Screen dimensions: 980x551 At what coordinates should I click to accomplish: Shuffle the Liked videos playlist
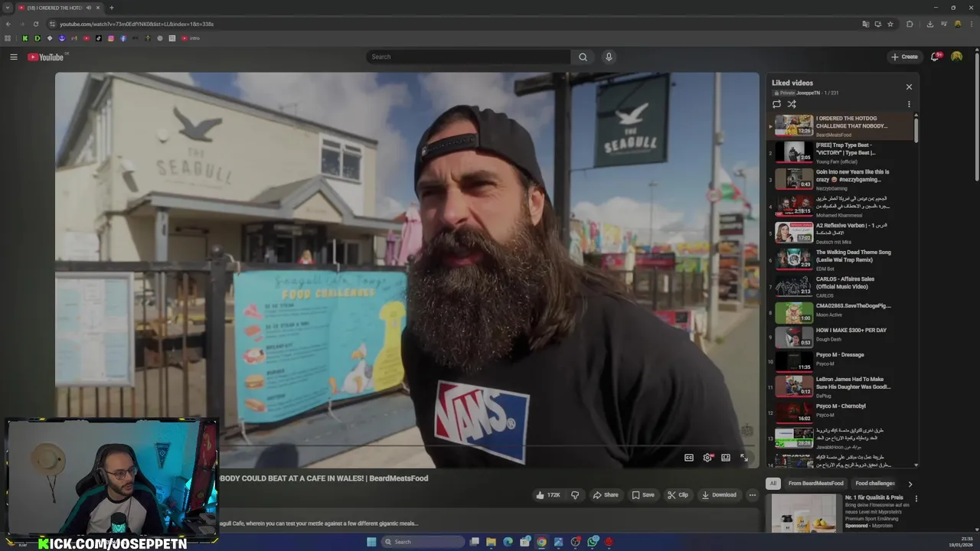click(792, 104)
